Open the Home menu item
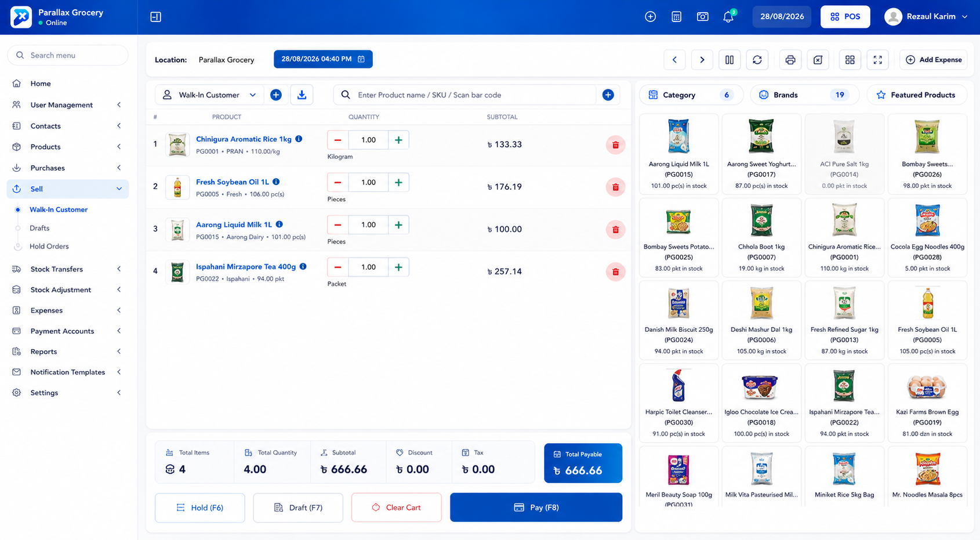This screenshot has height=540, width=980. [x=68, y=84]
